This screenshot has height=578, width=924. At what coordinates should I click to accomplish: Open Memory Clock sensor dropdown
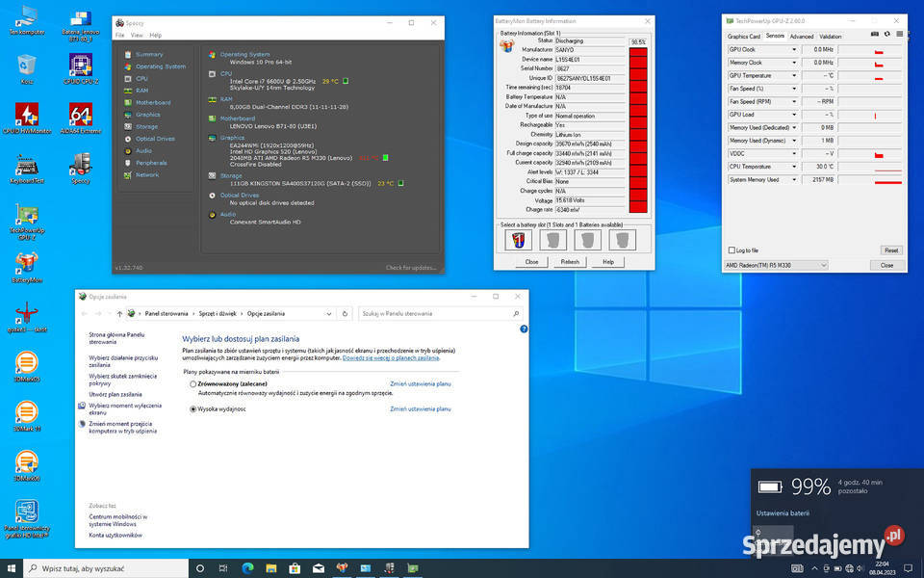[794, 63]
